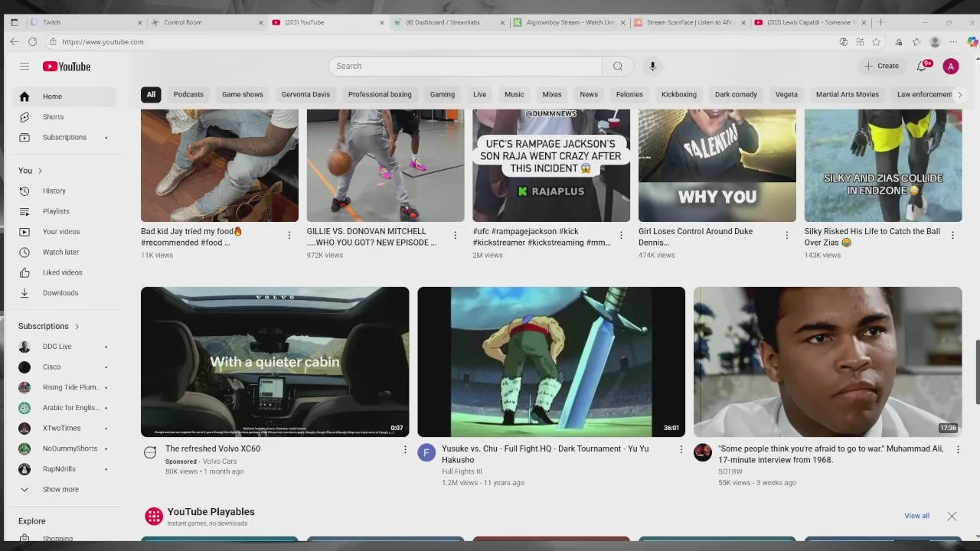Screen dimensions: 980x551
Task: Open Playlists in the sidebar
Action: click(x=65, y=211)
